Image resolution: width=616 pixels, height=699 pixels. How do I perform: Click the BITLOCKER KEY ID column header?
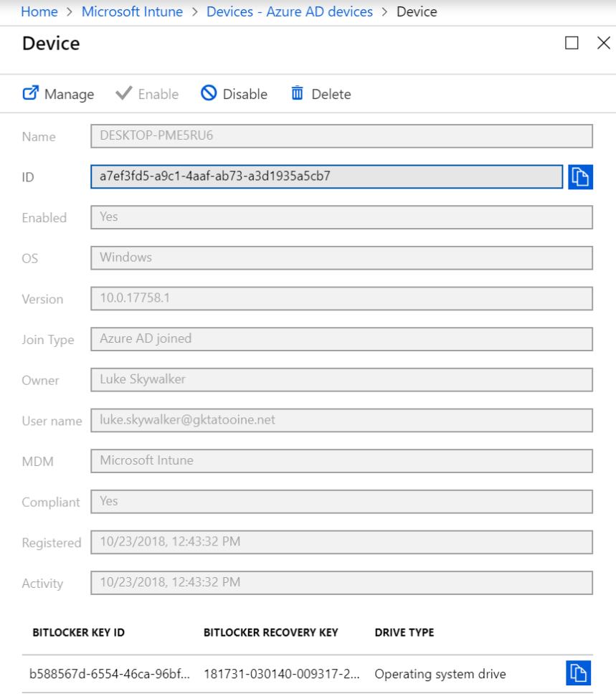tap(78, 632)
